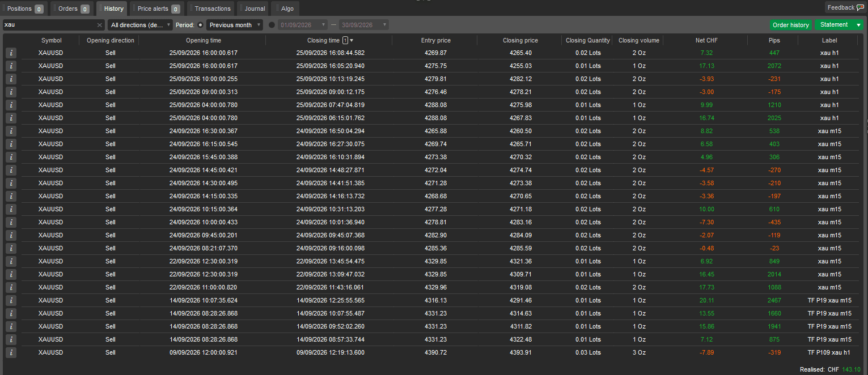Image resolution: width=868 pixels, height=375 pixels.
Task: Open info for trade closed 24/09/2026 14:41:51
Action: 11,183
